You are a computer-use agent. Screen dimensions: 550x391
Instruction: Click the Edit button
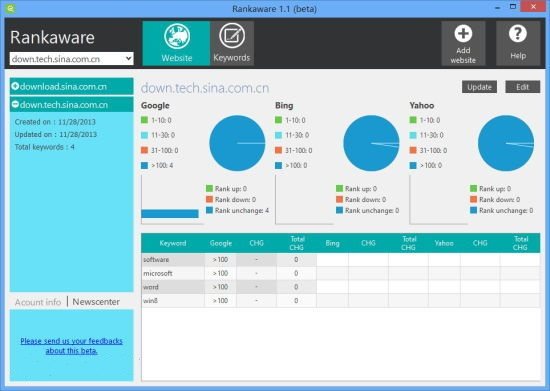click(x=522, y=87)
